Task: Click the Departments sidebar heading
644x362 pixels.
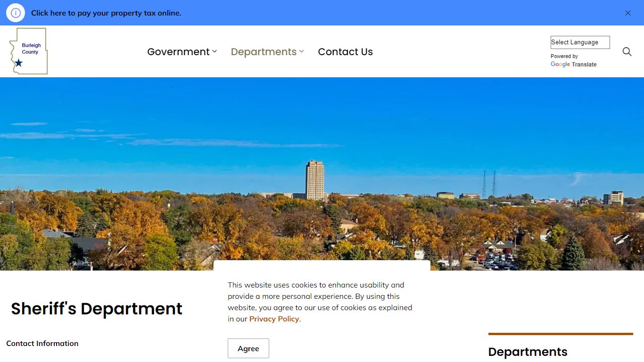Action: coord(528,352)
